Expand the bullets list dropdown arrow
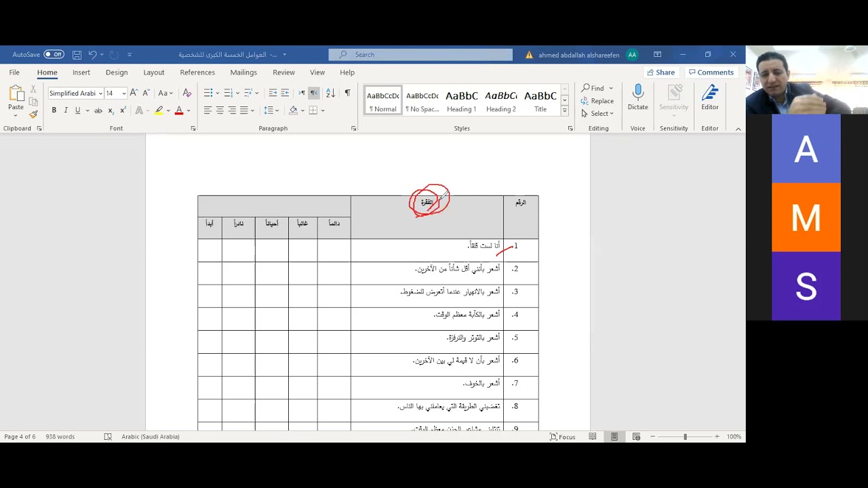868x488 pixels. click(x=218, y=93)
